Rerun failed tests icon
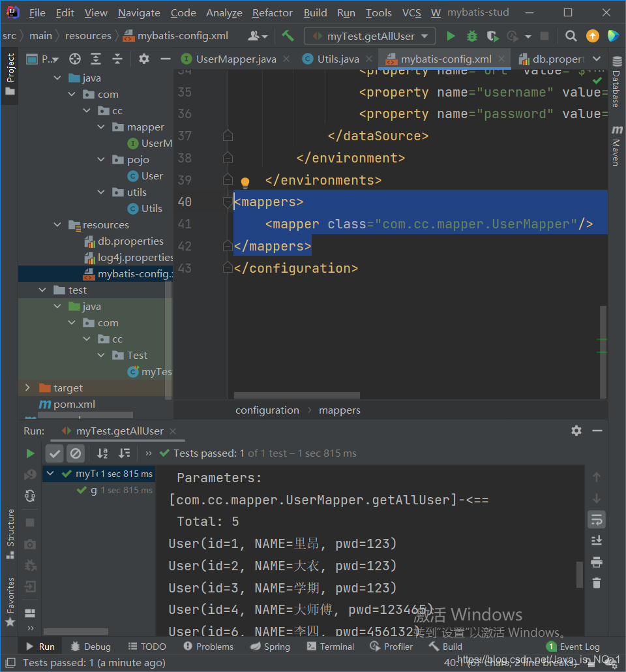The image size is (626, 672). (x=30, y=474)
